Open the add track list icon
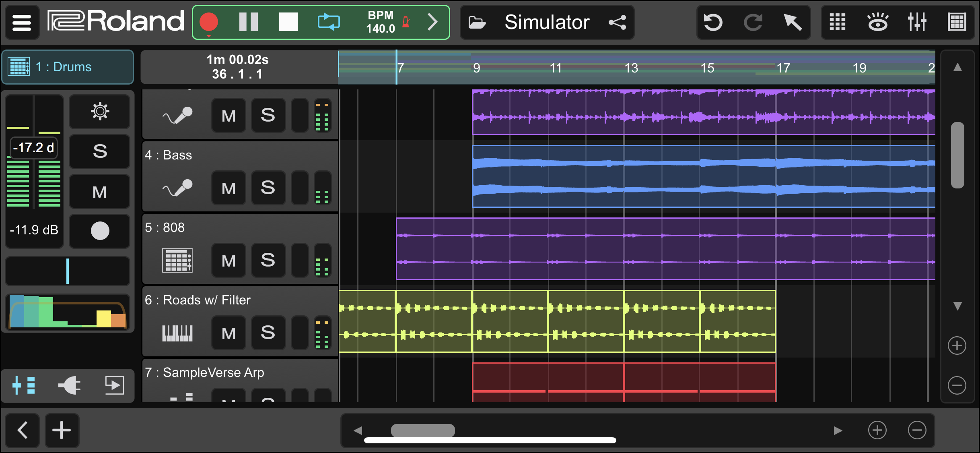 click(x=24, y=385)
